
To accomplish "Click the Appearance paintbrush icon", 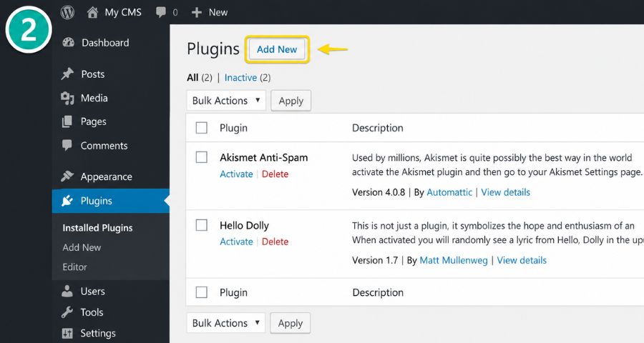I will [67, 177].
